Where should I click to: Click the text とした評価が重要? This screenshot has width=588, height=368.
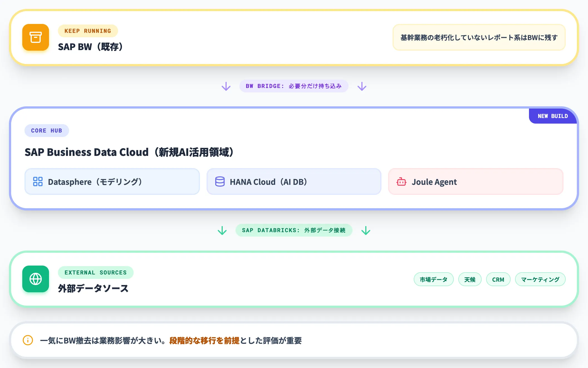click(x=271, y=340)
